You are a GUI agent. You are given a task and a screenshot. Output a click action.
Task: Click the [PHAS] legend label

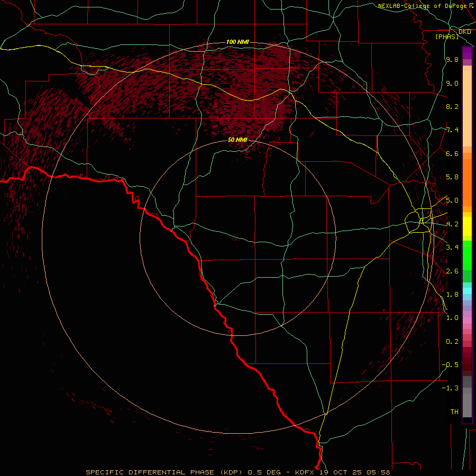point(447,37)
